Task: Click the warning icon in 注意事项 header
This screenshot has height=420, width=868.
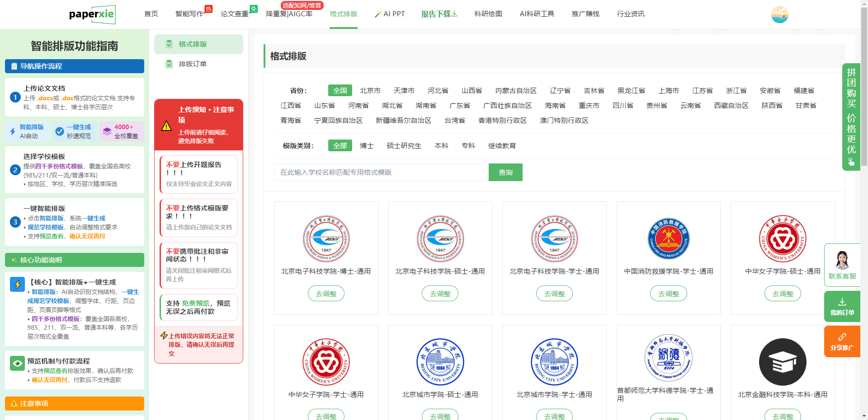Action: click(14, 404)
